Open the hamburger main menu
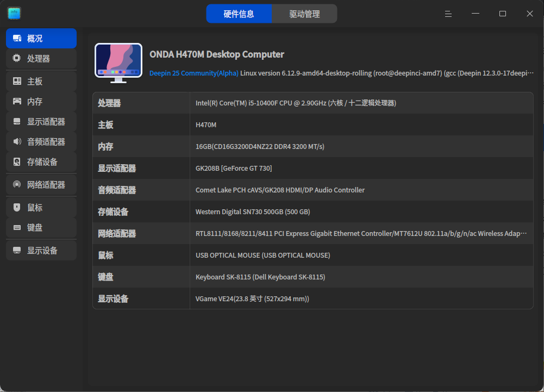The height and width of the screenshot is (392, 544). click(448, 14)
